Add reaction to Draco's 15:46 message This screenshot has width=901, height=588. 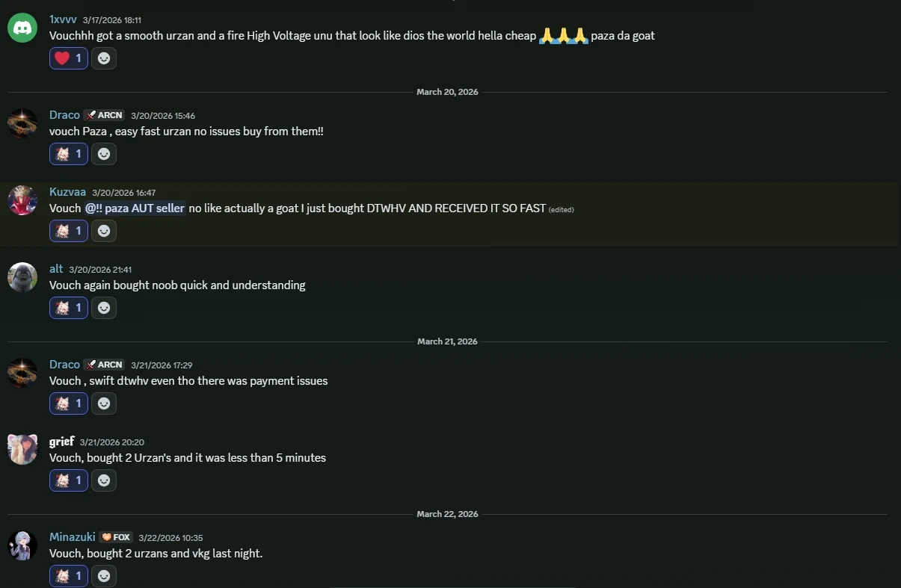tap(104, 154)
